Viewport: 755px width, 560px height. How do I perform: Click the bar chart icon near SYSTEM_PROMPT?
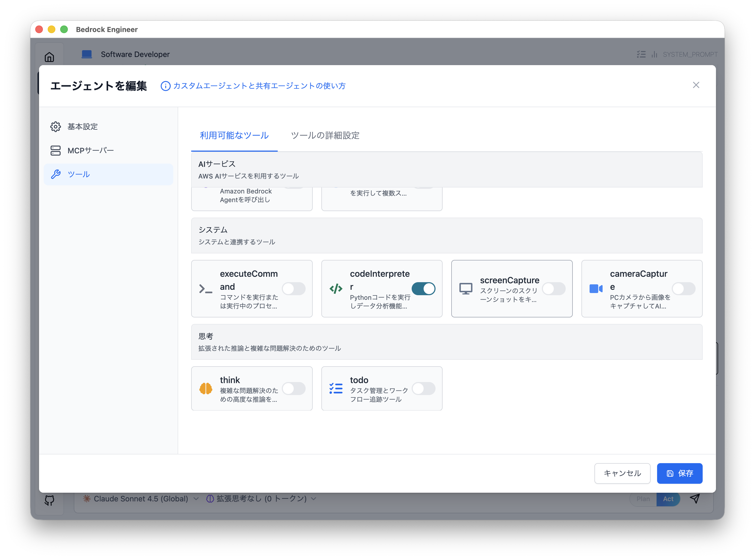coord(654,54)
